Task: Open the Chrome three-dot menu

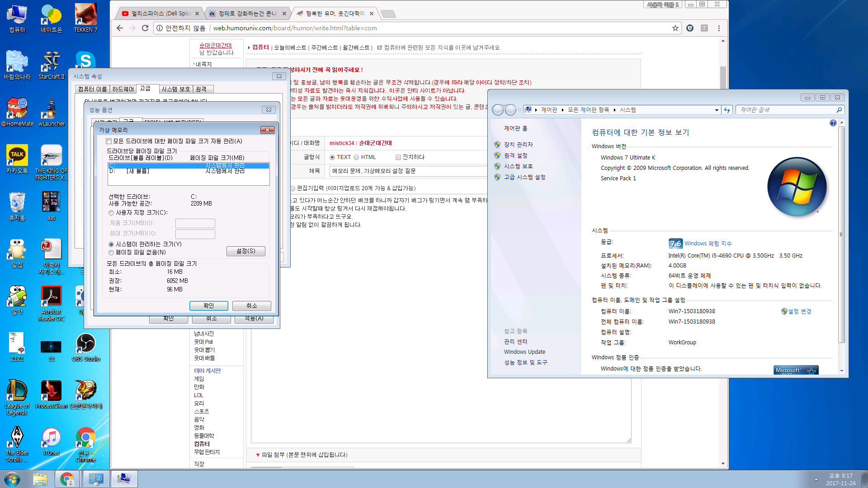Action: pos(719,28)
